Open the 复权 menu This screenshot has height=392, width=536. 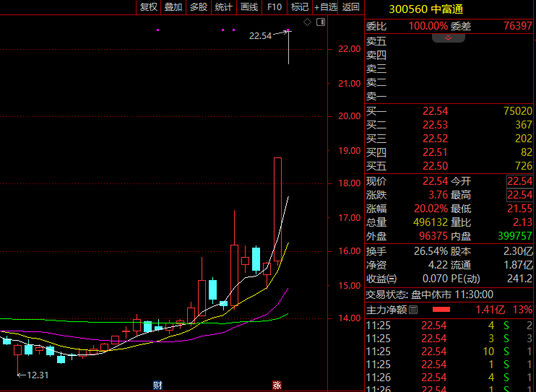149,7
